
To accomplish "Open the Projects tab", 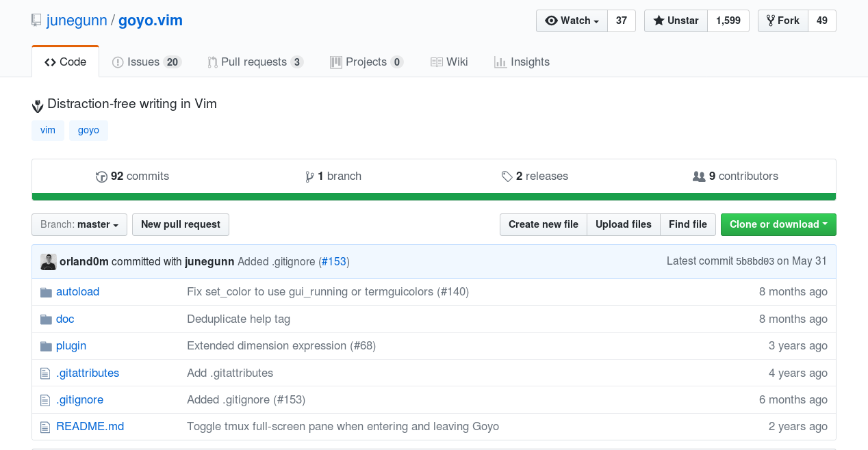I will pos(366,62).
